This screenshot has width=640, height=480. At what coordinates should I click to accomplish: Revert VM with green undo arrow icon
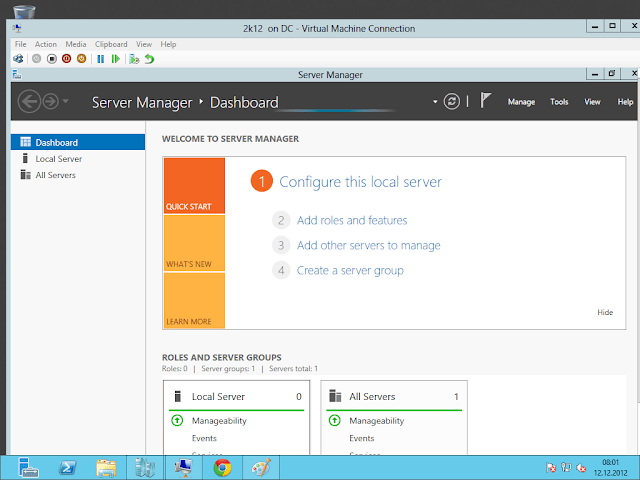(149, 59)
